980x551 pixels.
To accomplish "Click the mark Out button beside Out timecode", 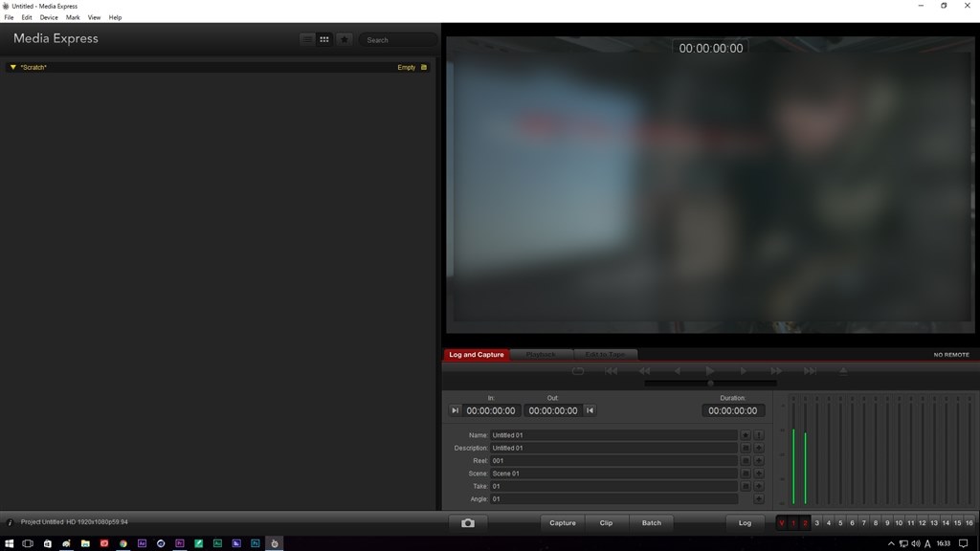I will click(590, 410).
